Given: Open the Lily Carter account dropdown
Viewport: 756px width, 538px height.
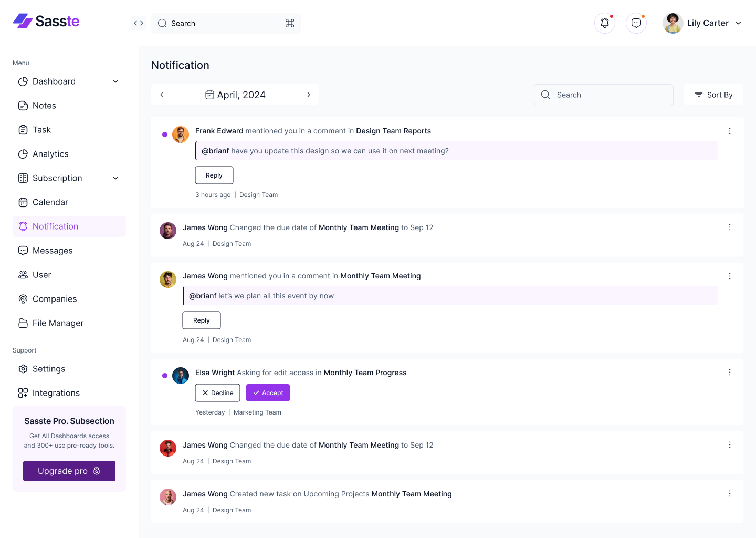Looking at the screenshot, I should point(703,23).
